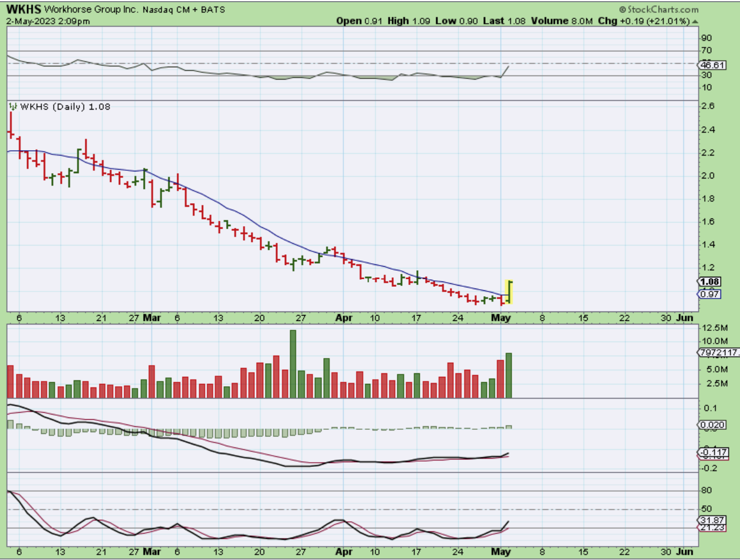Viewport: 740px width, 560px height.
Task: Click the 12.5M volume axis label
Action: pyautogui.click(x=714, y=327)
